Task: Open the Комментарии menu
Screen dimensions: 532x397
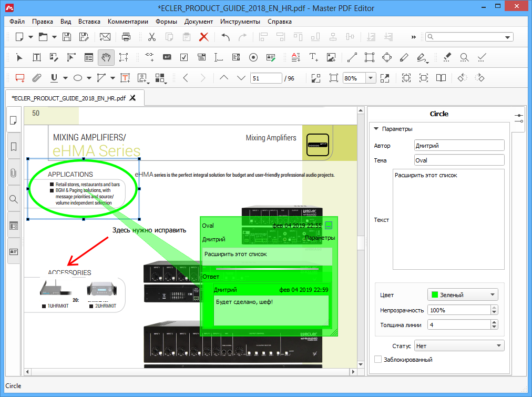Action: tap(128, 22)
